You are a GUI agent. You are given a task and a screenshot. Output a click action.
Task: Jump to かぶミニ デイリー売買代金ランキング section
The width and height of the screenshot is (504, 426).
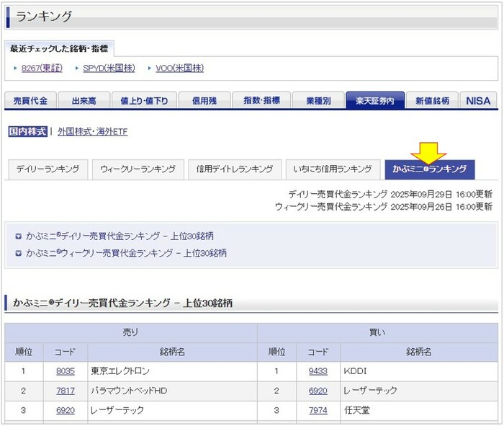[120, 236]
